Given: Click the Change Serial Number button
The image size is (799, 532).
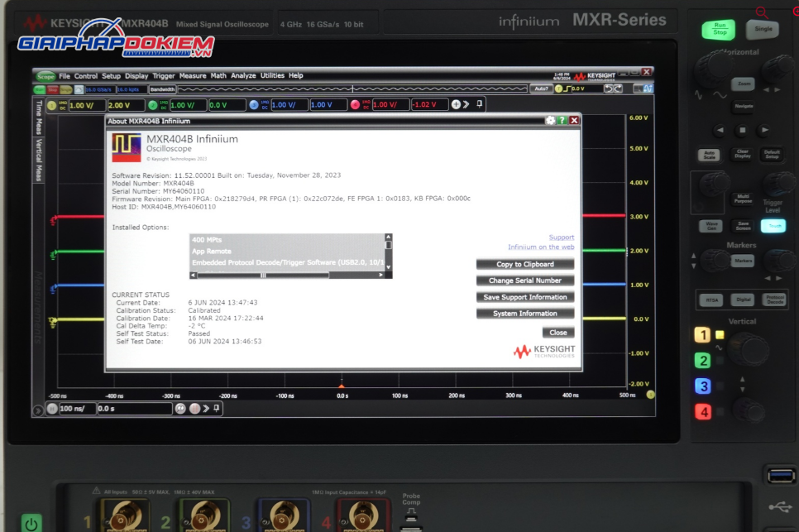Looking at the screenshot, I should pos(525,280).
